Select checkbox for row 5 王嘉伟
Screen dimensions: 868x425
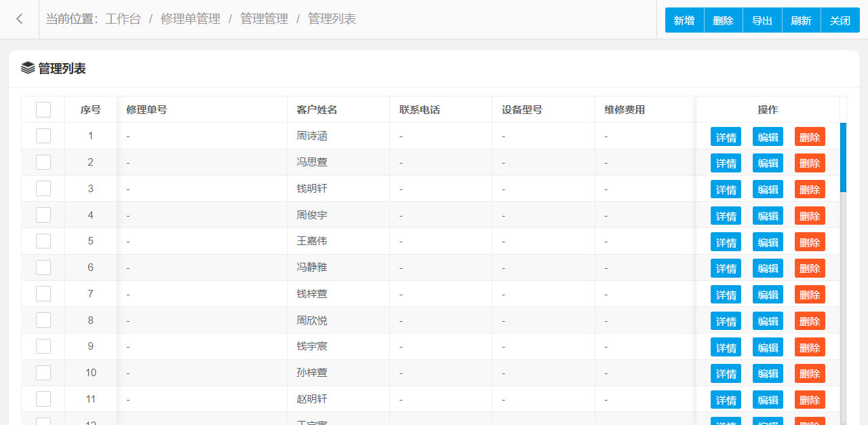pos(43,241)
